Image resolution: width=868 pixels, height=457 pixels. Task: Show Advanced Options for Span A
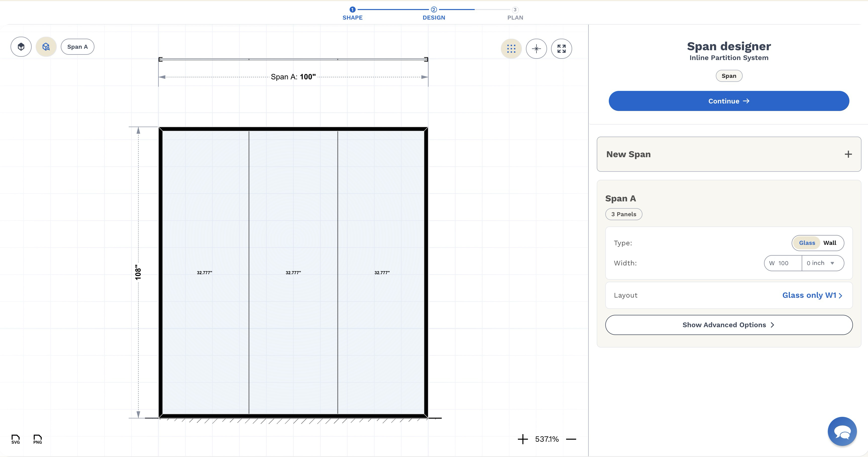(729, 325)
